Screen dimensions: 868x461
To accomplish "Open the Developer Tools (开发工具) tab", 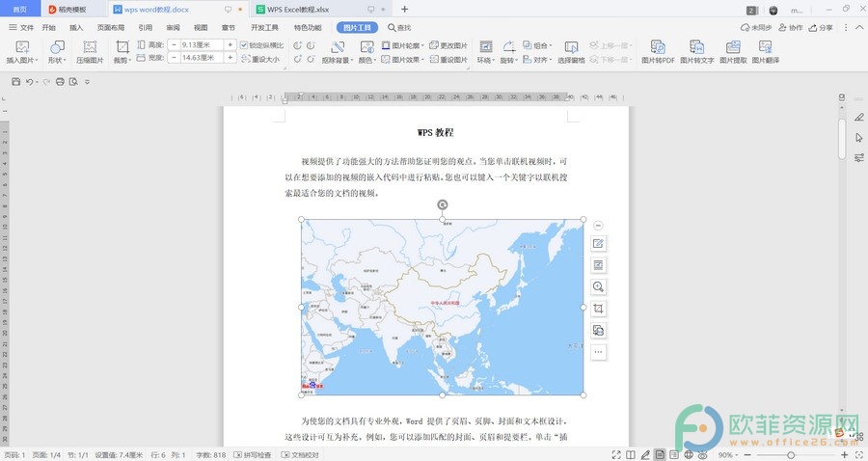I will (264, 27).
